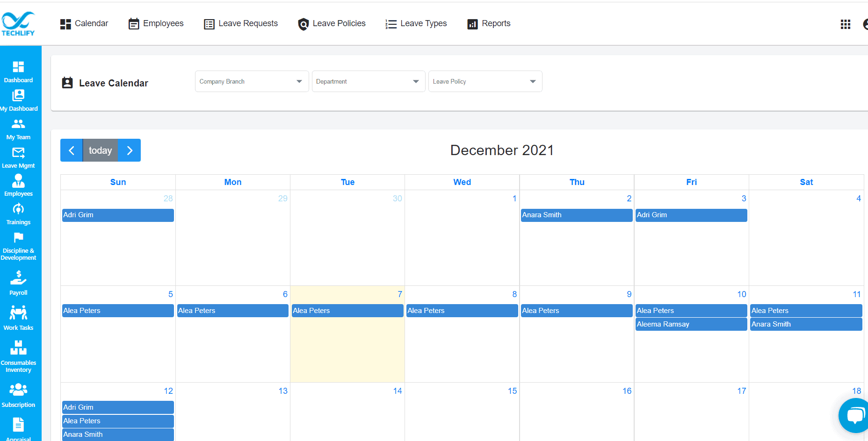Select day number 8 in calendar

[514, 294]
